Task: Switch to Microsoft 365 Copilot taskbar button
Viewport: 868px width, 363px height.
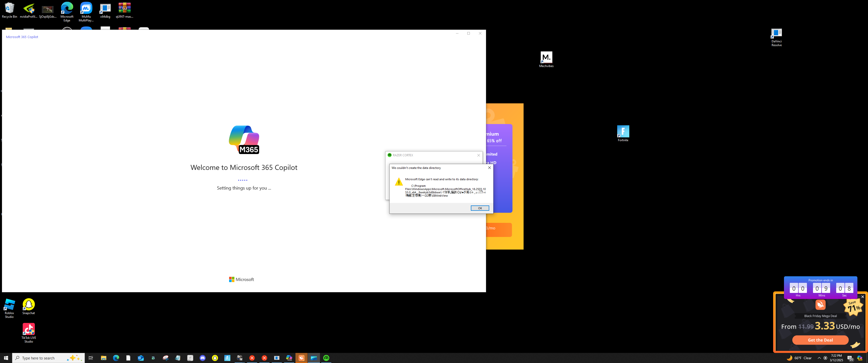Action: click(x=289, y=358)
